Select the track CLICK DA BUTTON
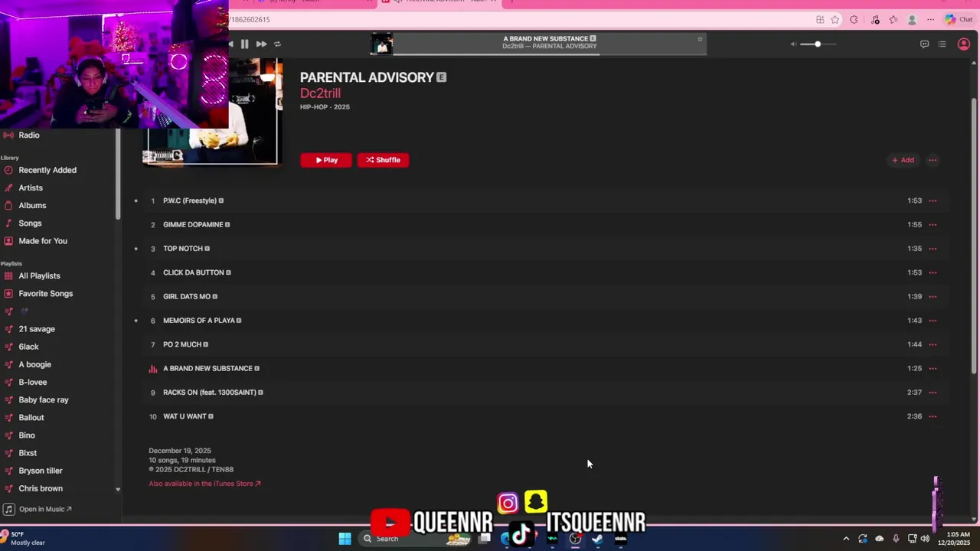This screenshot has height=551, width=980. 194,272
